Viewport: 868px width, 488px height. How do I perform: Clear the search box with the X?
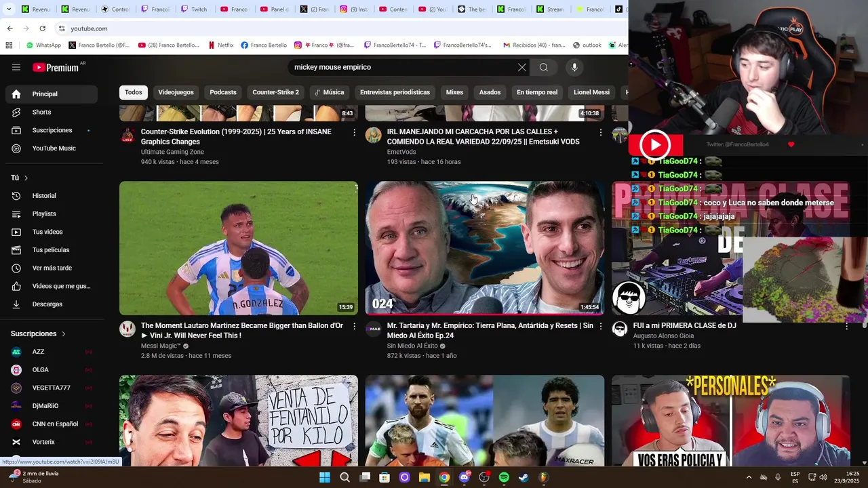521,67
